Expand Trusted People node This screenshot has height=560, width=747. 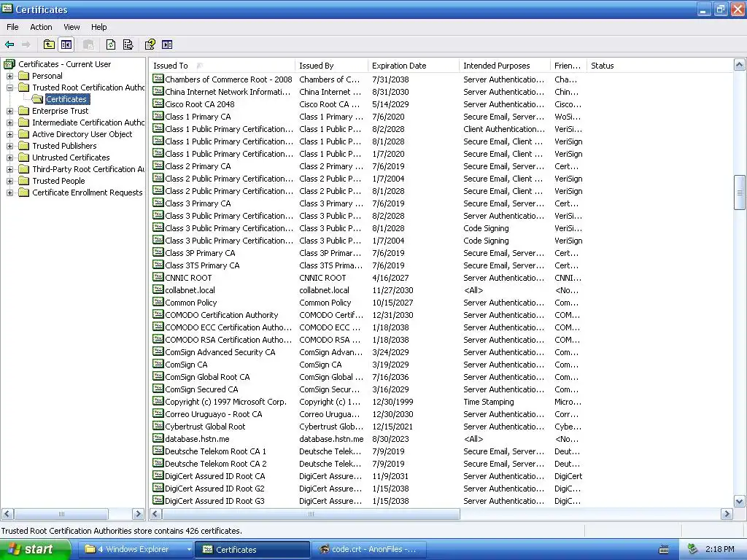tap(9, 181)
